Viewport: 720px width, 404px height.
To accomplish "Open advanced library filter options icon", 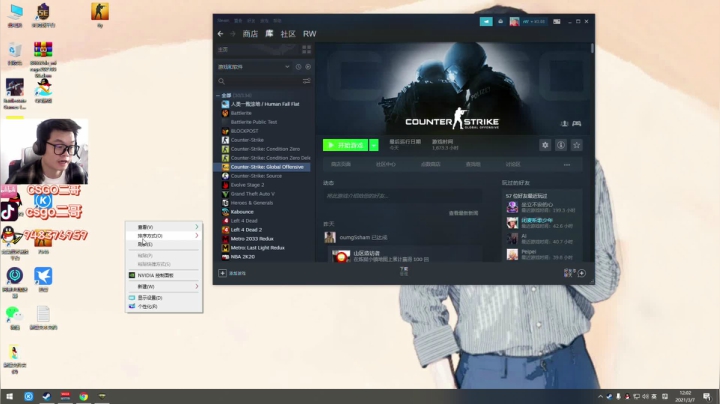I will coord(306,81).
